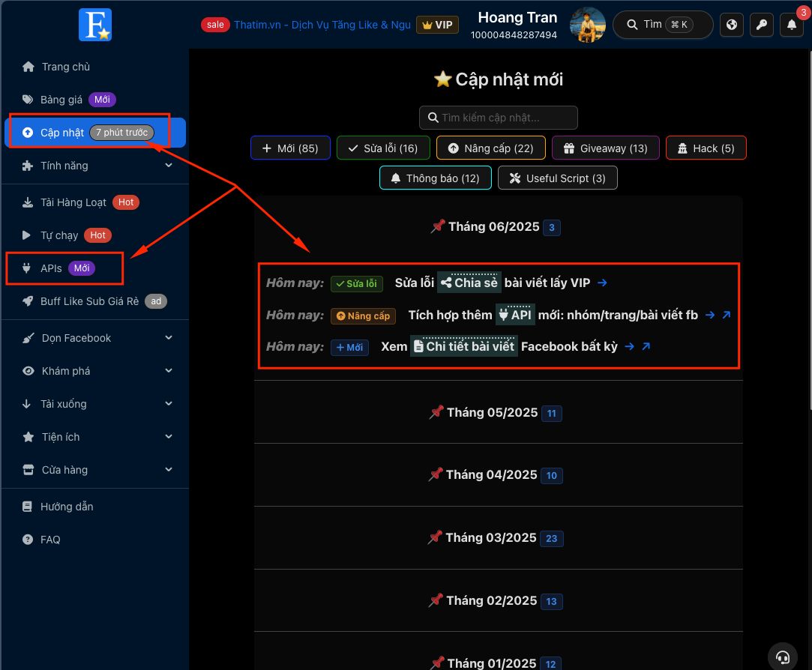Click the Tìm search button
Image resolution: width=812 pixels, height=670 pixels.
(663, 24)
